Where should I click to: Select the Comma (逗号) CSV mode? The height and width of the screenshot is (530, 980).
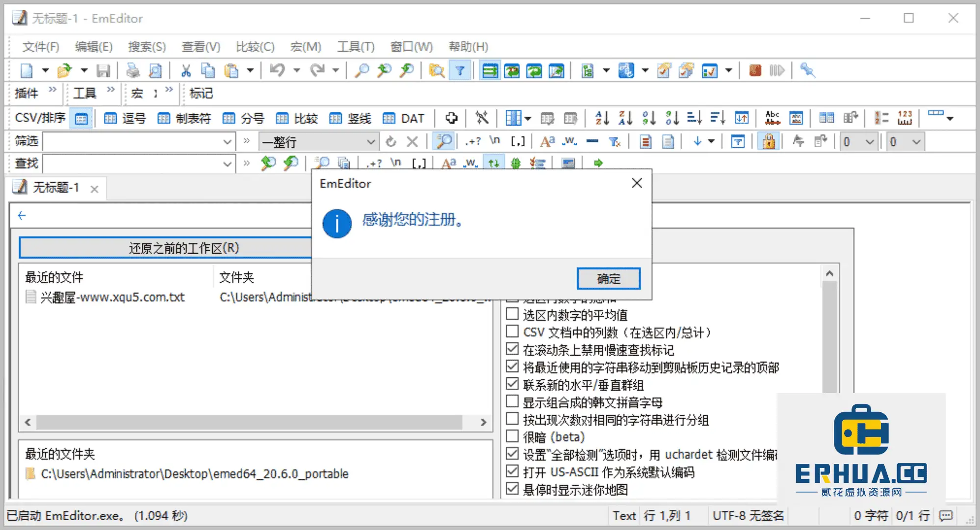(125, 118)
